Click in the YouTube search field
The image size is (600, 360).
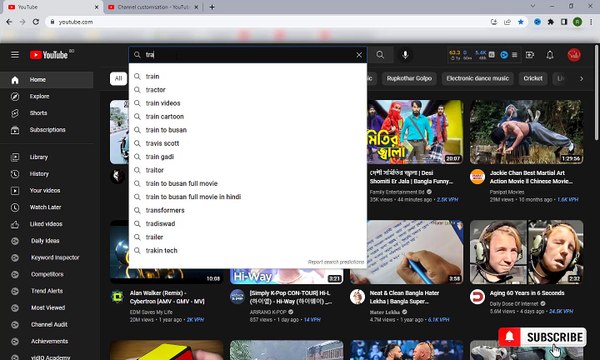[249, 55]
